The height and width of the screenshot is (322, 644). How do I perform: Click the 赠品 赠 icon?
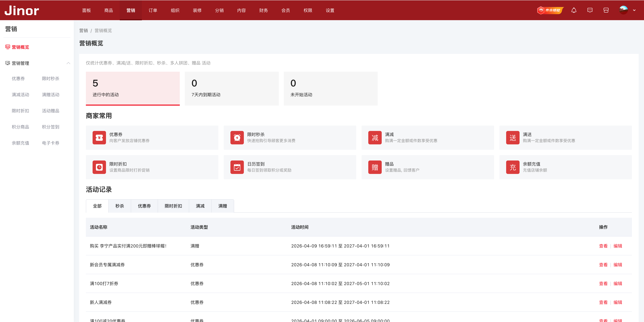(375, 167)
